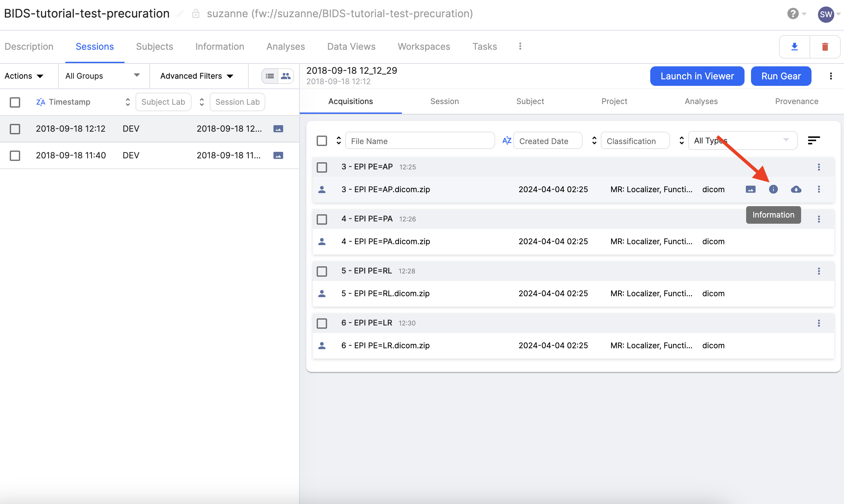Click sort arrows next to Timestamp
This screenshot has width=844, height=504.
pos(128,102)
